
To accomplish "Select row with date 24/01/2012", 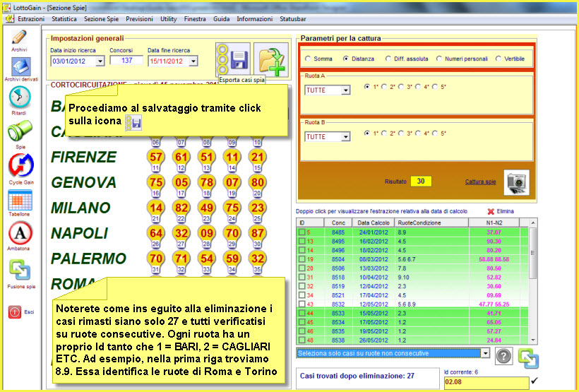I will (413, 232).
